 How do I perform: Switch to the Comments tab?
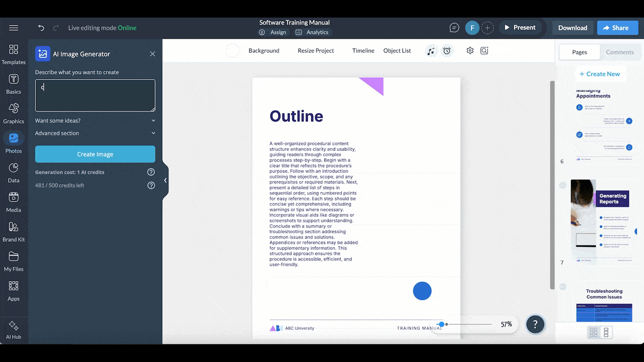coord(620,52)
